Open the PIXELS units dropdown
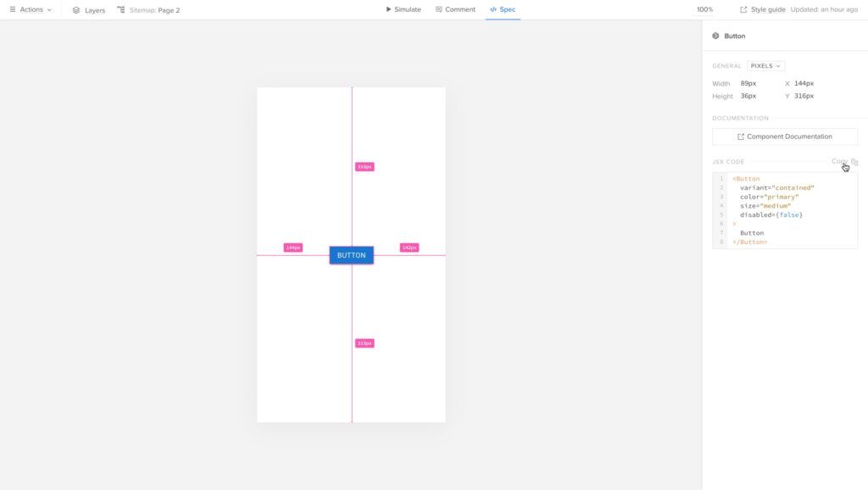 point(765,65)
